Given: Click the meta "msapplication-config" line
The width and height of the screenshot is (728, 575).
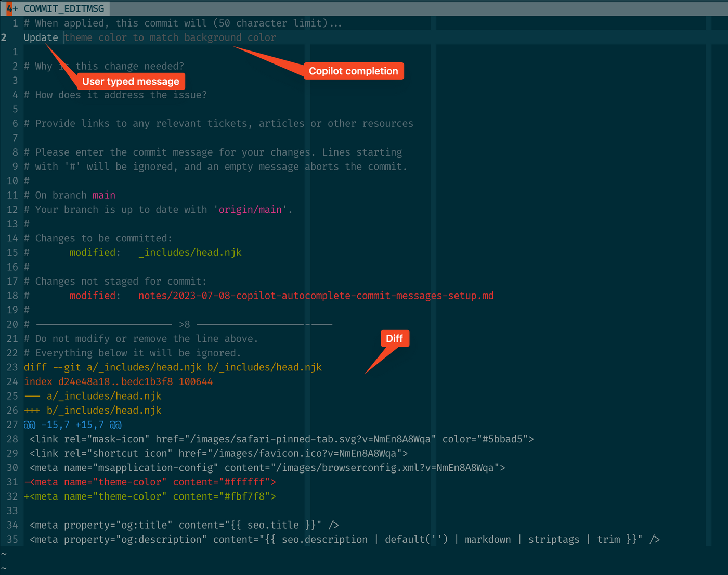Looking at the screenshot, I should coord(267,468).
